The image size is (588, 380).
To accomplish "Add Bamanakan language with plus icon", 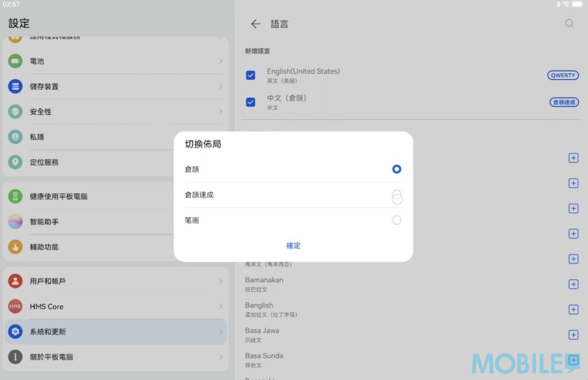I will 572,284.
